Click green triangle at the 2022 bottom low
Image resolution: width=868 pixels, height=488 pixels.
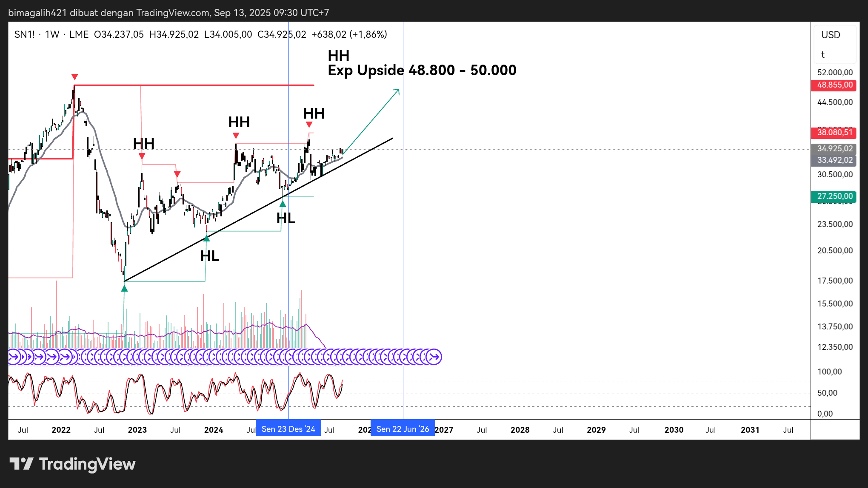click(x=124, y=289)
